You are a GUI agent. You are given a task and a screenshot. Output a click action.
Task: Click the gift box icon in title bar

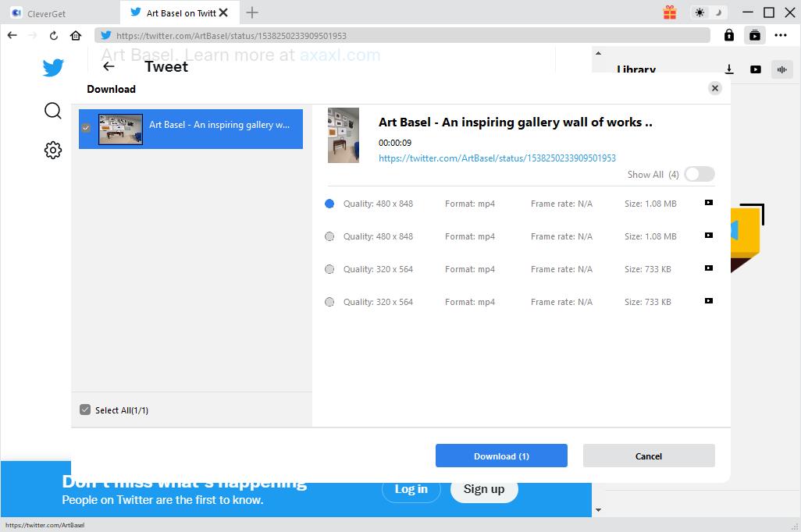(670, 12)
